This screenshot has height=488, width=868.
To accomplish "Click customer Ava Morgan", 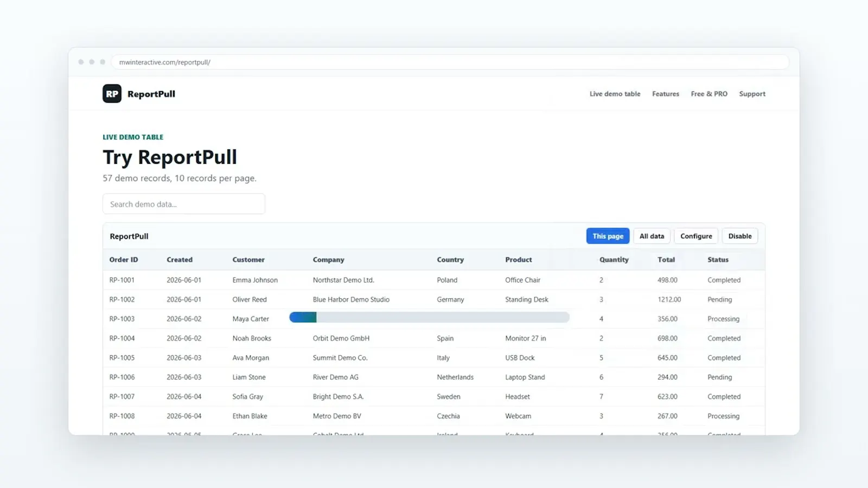I will 251,358.
